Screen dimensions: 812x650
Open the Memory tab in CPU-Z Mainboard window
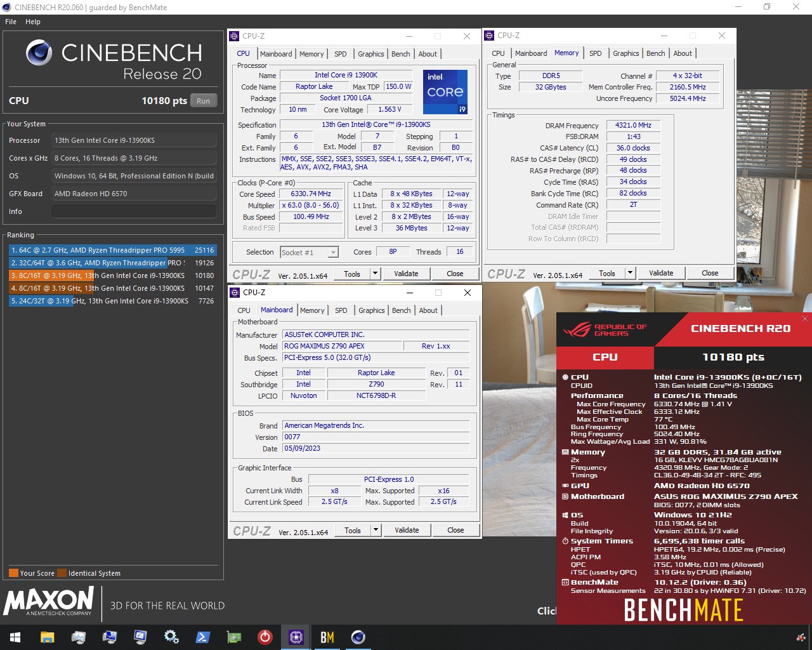(312, 310)
